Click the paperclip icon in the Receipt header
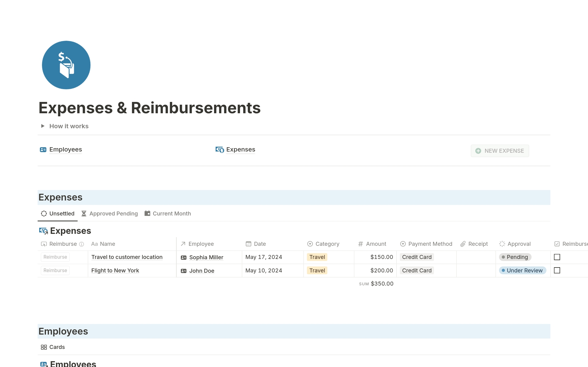588x367 pixels. pyautogui.click(x=463, y=244)
